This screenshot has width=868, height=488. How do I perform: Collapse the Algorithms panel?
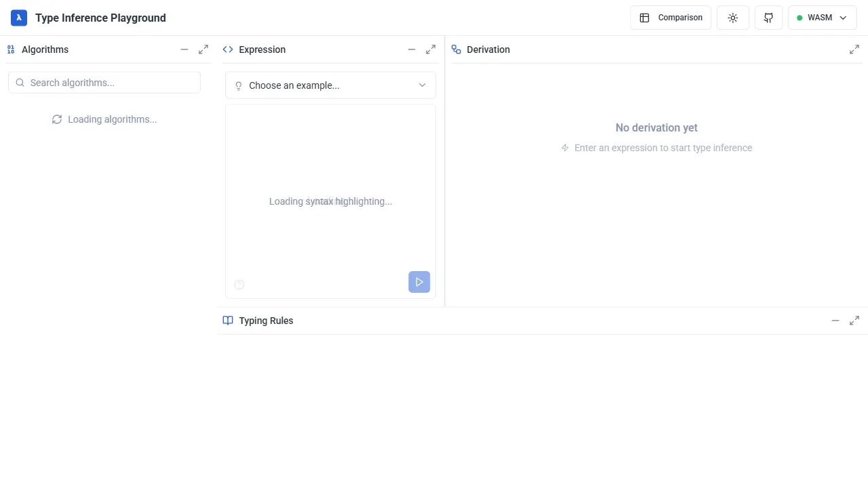point(184,49)
